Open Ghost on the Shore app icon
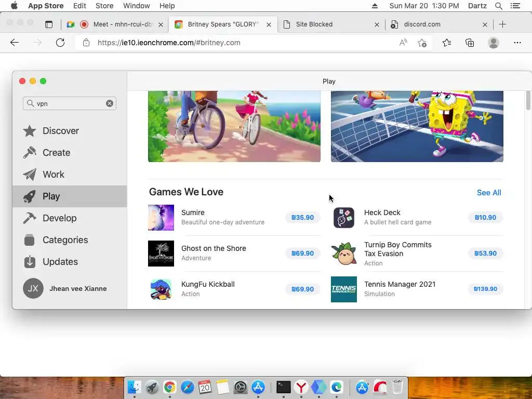This screenshot has height=399, width=532. click(161, 254)
